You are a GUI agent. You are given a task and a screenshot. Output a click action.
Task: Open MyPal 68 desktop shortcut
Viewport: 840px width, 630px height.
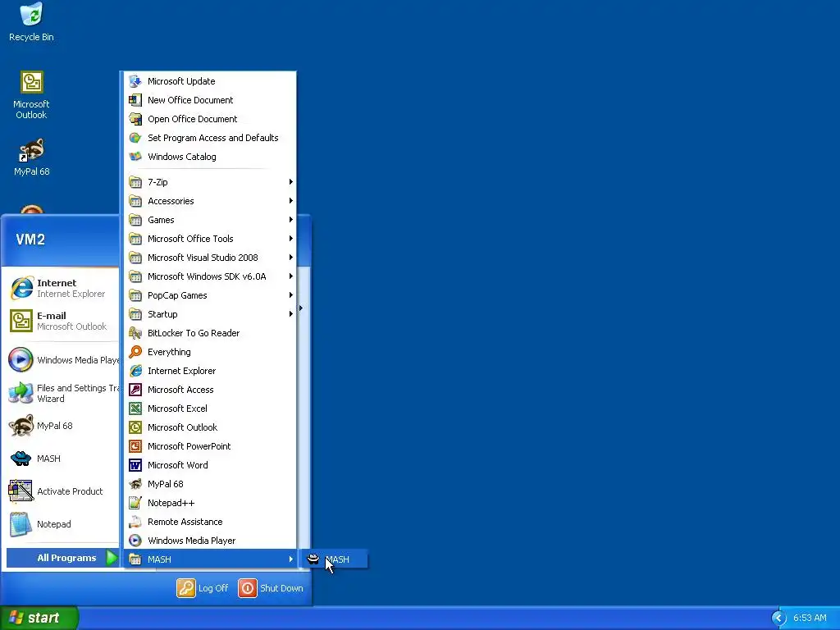[31, 157]
